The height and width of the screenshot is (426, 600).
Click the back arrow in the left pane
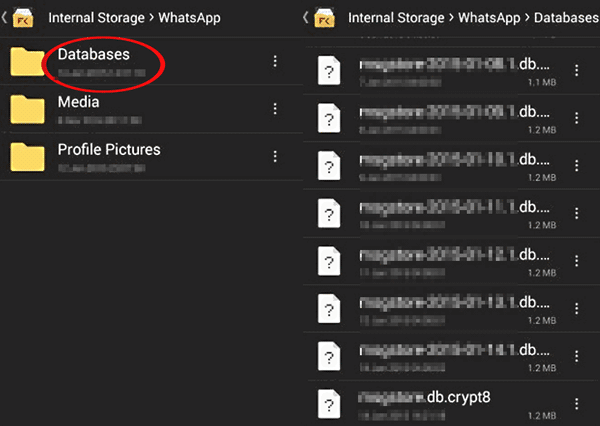tap(7, 18)
